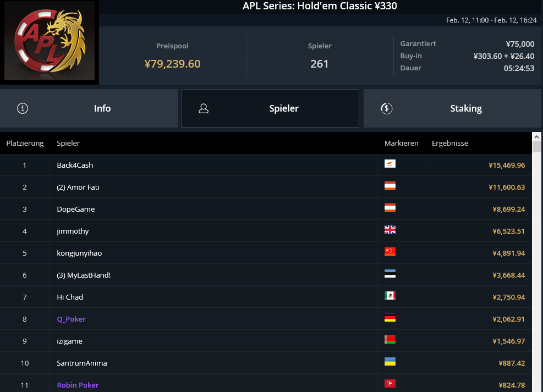Click the Garantiert value ¥75,000
The image size is (543, 392).
[x=520, y=44]
